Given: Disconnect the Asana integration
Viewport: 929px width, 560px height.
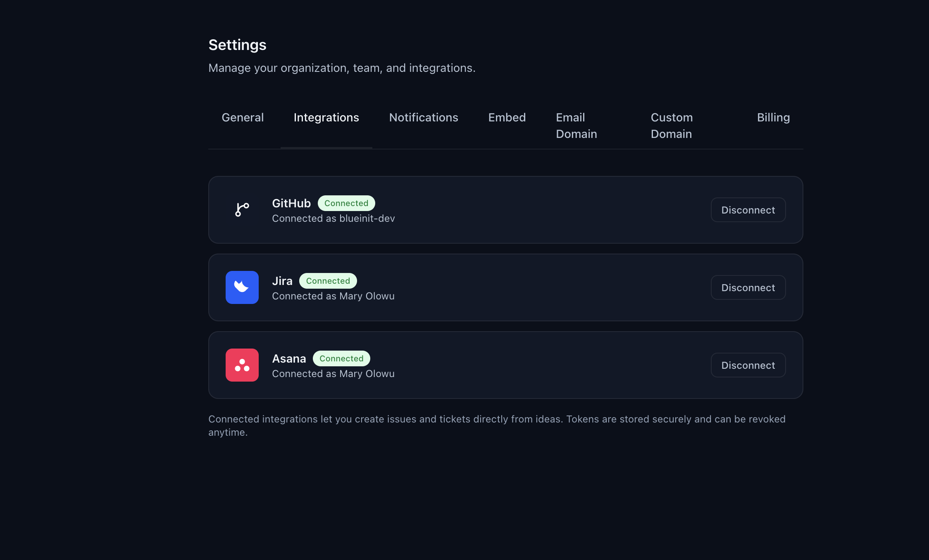Looking at the screenshot, I should 748,365.
